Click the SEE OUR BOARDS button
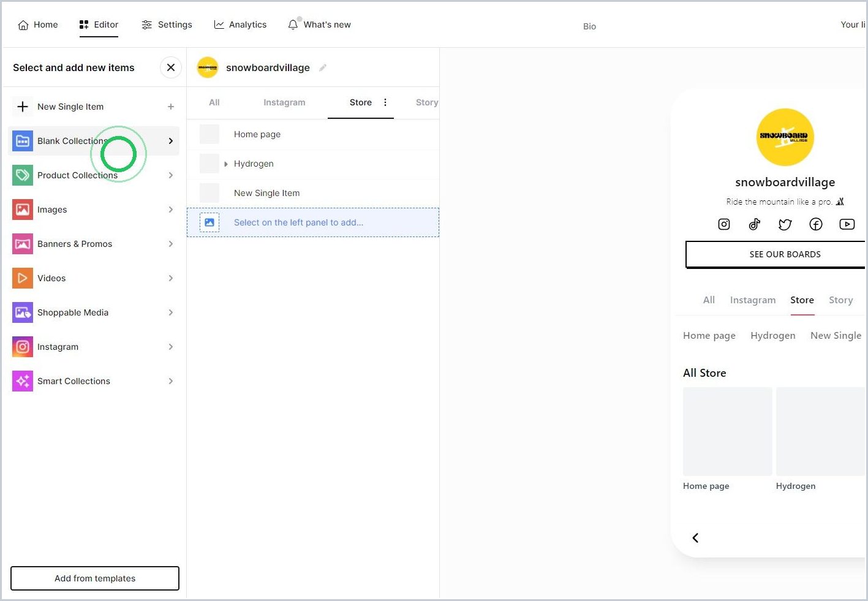This screenshot has width=868, height=601. (x=776, y=254)
